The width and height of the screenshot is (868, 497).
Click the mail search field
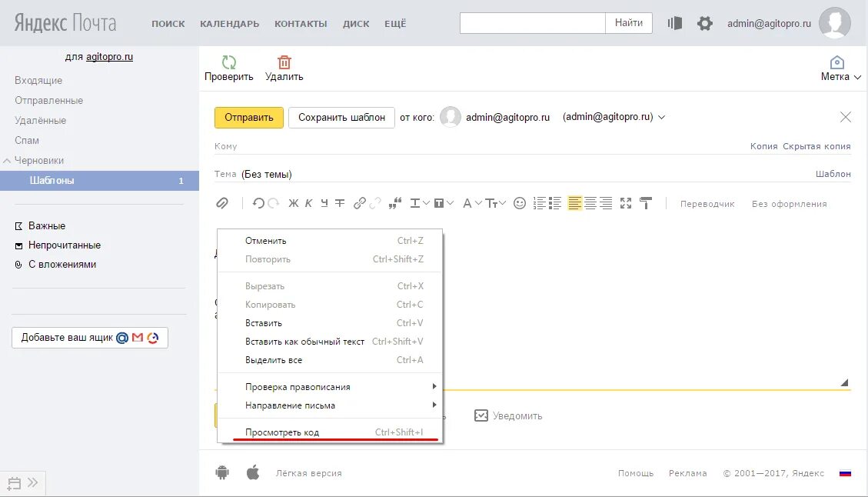(533, 23)
